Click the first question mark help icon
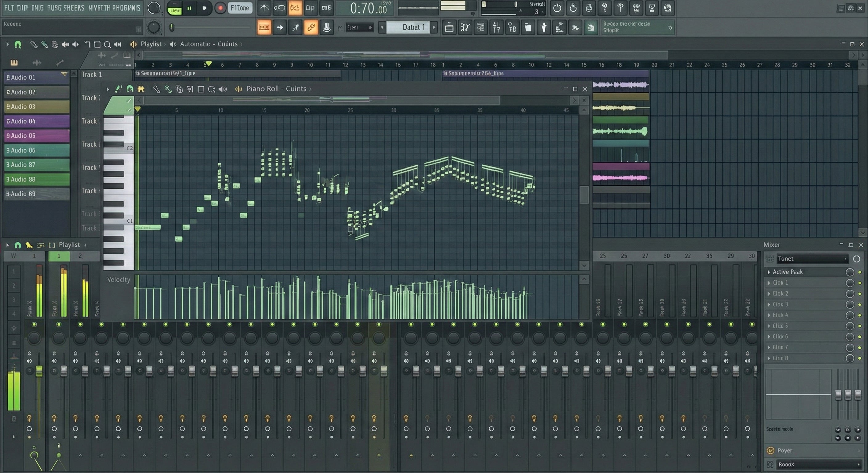Viewport: 868px width, 473px height. (604, 8)
